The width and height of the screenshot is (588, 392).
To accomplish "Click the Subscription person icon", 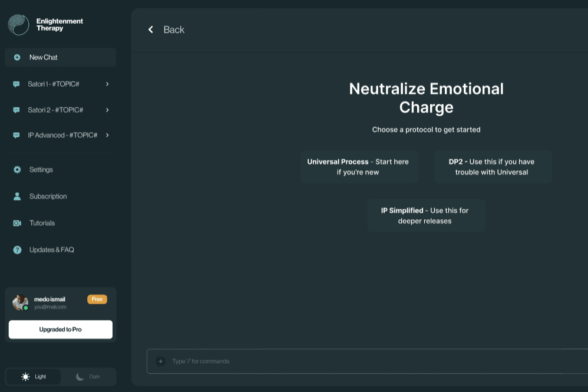I will pos(17,196).
